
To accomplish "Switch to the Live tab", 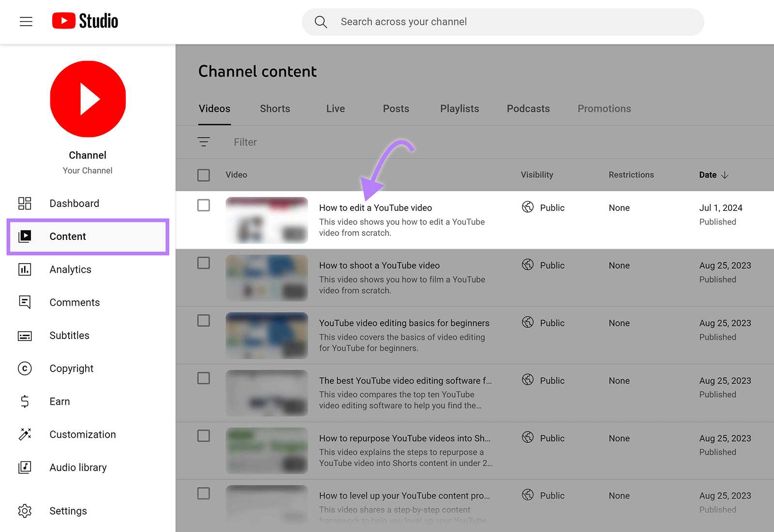I will (x=335, y=109).
